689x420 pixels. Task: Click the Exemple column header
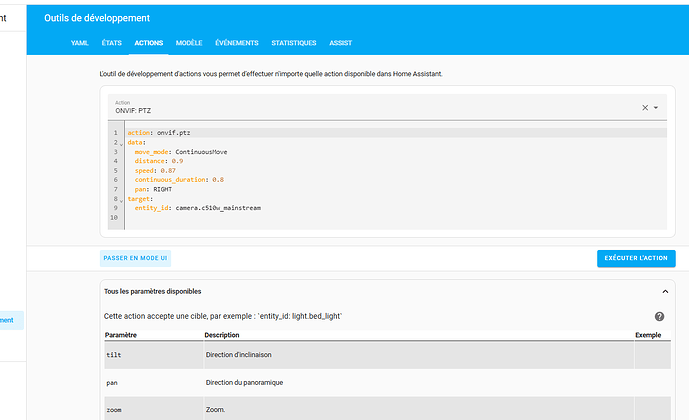click(648, 335)
